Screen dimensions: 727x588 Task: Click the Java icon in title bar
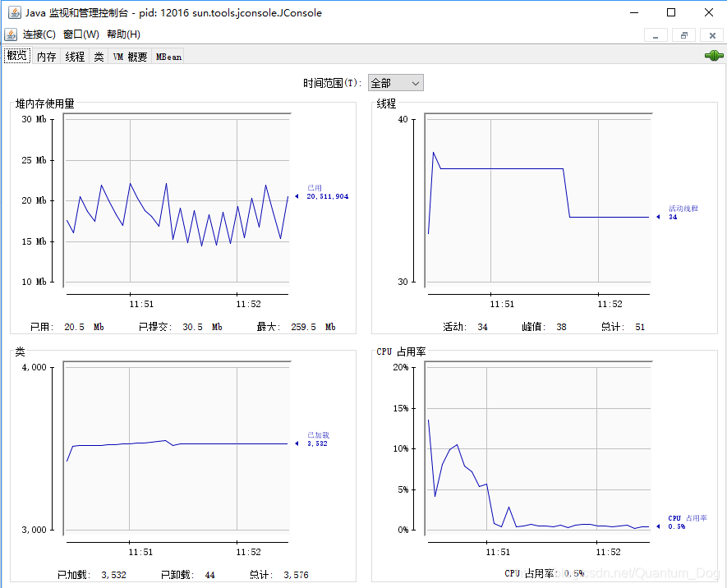[x=14, y=12]
